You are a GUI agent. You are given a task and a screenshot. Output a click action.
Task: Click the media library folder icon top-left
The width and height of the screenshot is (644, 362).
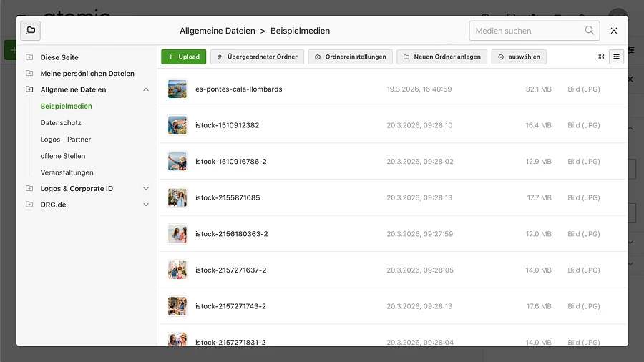click(x=30, y=31)
